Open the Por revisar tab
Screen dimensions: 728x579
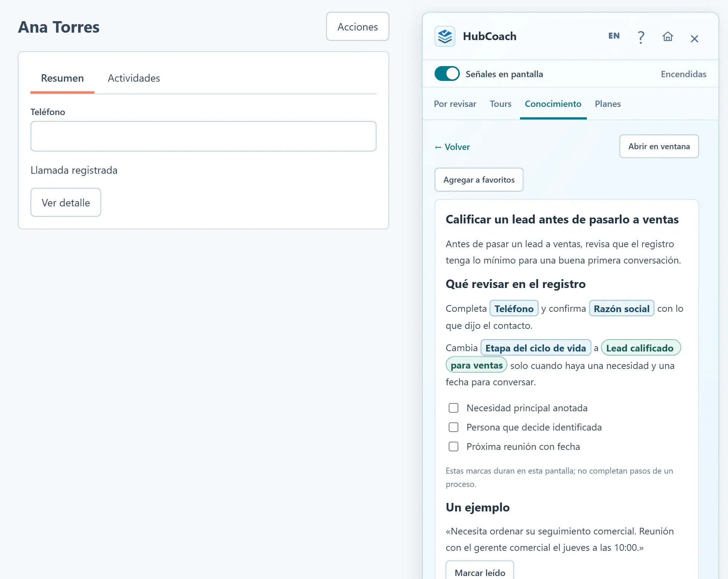(x=455, y=104)
